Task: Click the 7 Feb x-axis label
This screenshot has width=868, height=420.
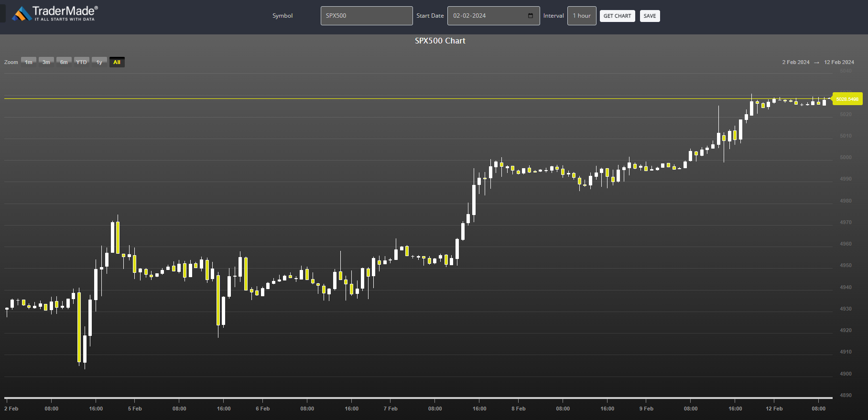Action: coord(391,409)
